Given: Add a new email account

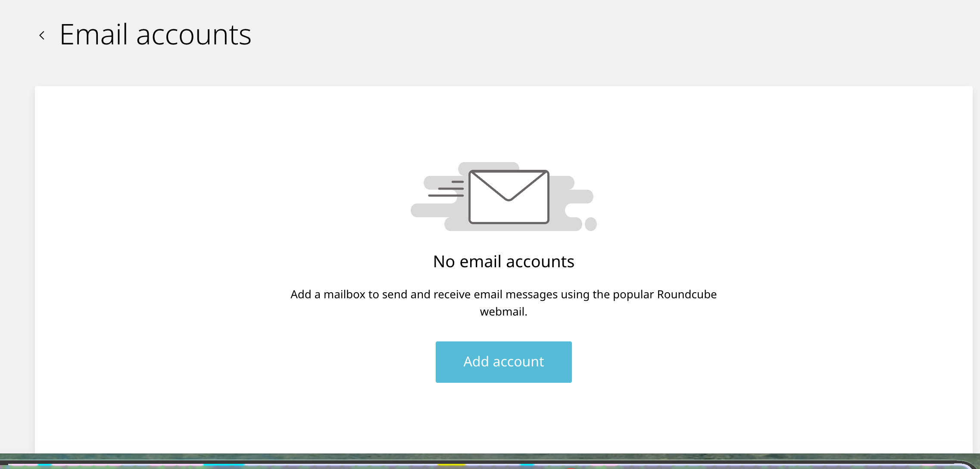Looking at the screenshot, I should point(503,362).
